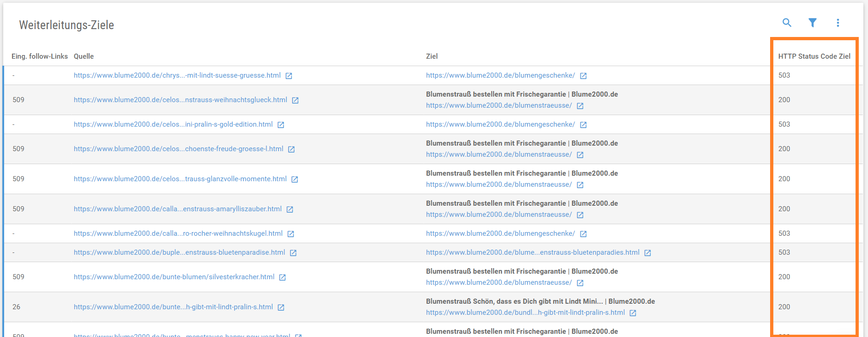The width and height of the screenshot is (868, 337).
Task: Open external icon beside celos...weihnachtsglueck.html source
Action: tap(295, 100)
